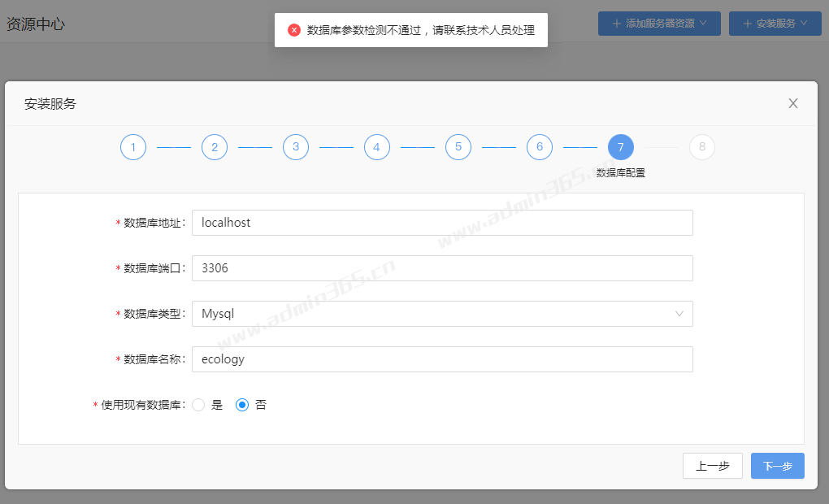Click 资源中心 page title

(x=36, y=24)
